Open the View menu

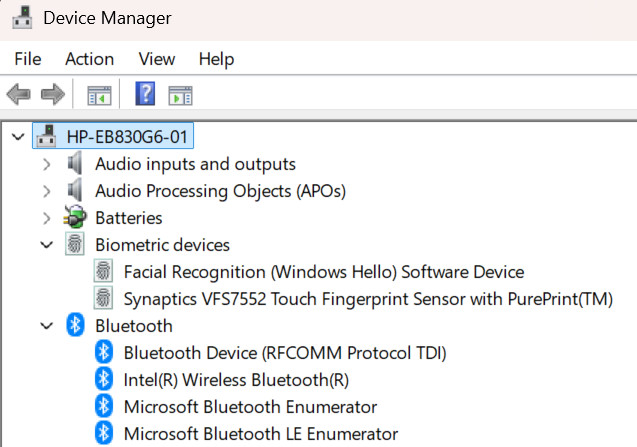point(157,59)
